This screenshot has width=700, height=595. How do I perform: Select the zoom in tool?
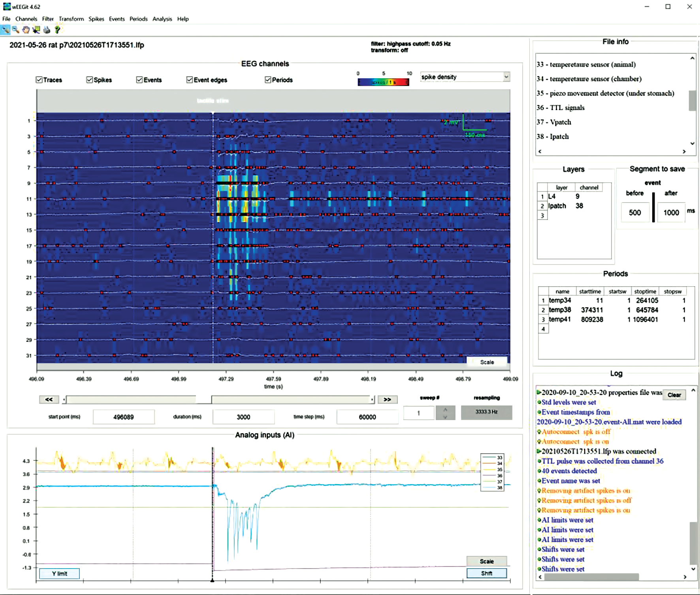pyautogui.click(x=6, y=30)
